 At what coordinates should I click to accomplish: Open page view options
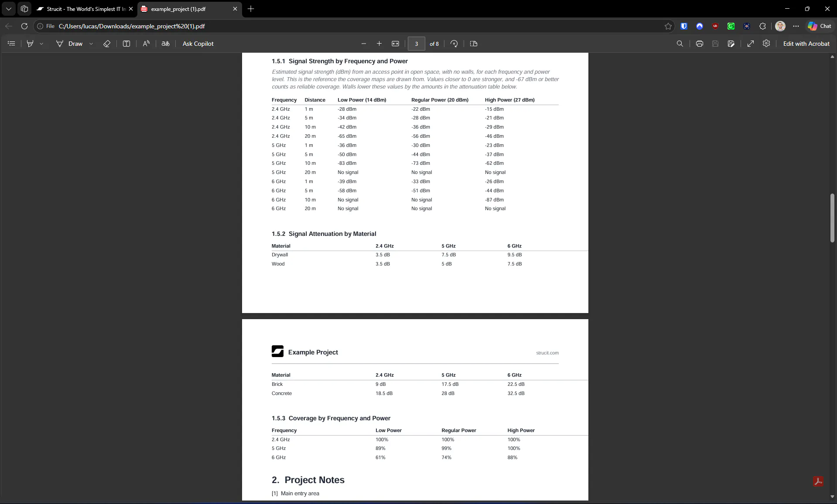(x=474, y=44)
